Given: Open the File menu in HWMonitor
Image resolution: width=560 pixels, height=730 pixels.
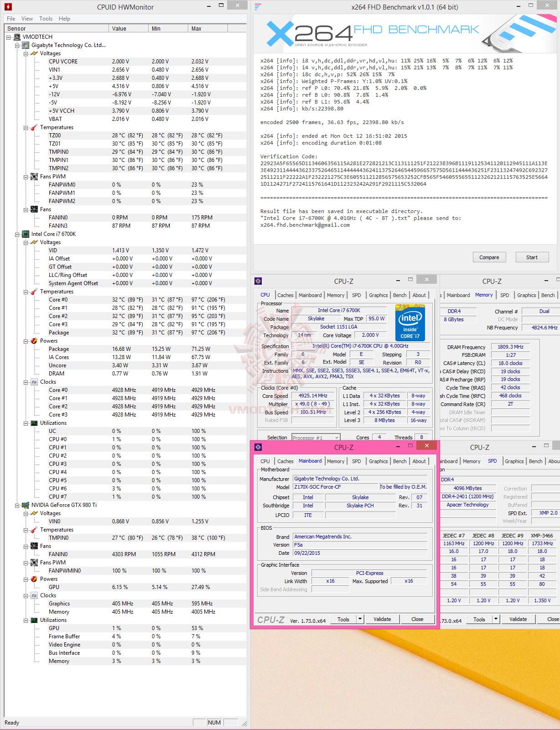Looking at the screenshot, I should 11,19.
